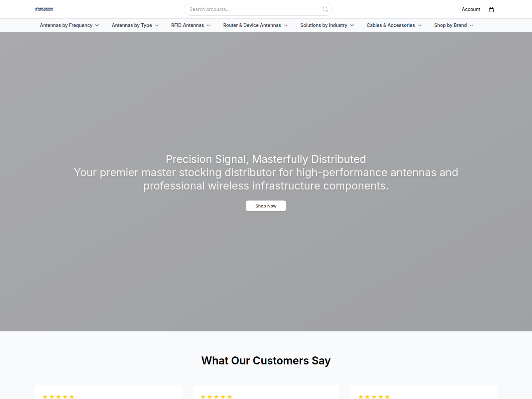The height and width of the screenshot is (399, 532).
Task: Open the Antennas by Frequency menu
Action: 69,25
